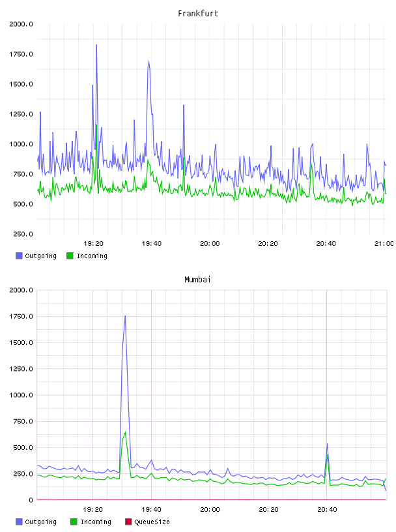The height and width of the screenshot is (532, 396).
Task: Click the 1000.0 axis label on Frankfurt chart
Action: click(x=21, y=144)
